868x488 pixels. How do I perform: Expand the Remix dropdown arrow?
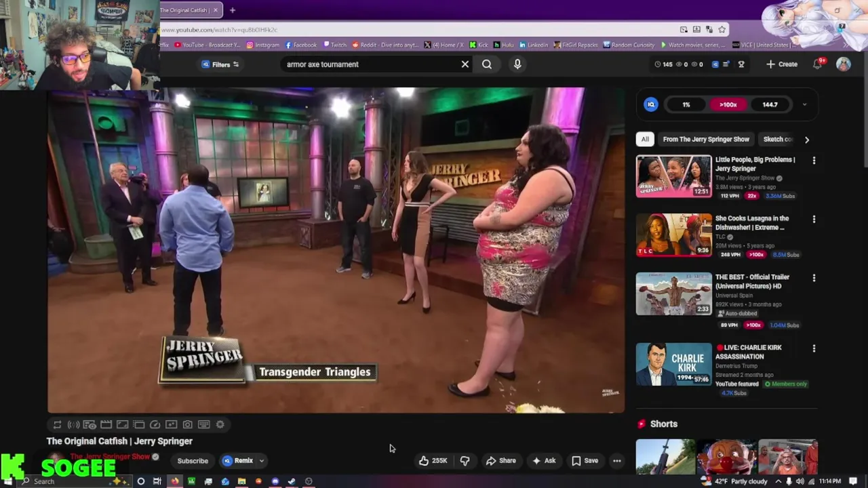261,461
